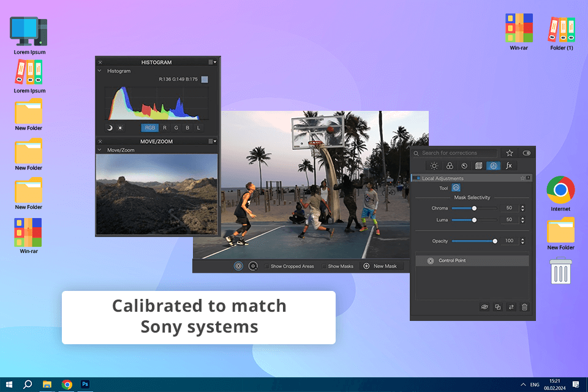
Task: Click the taskbar search magnifier
Action: (x=28, y=385)
